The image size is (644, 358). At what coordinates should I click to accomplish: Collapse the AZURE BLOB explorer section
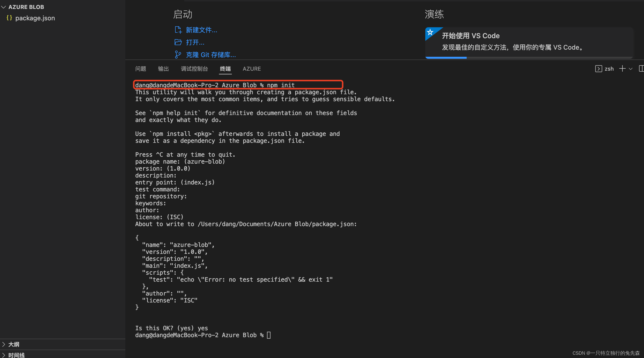(3, 7)
